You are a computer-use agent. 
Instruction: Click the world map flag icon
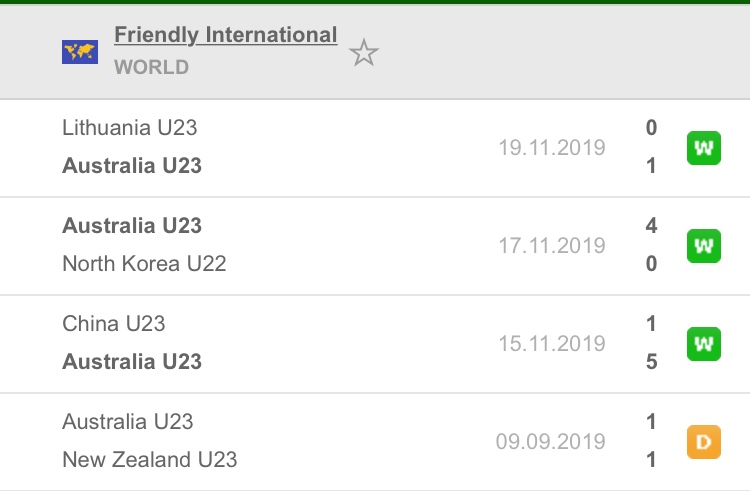click(80, 52)
